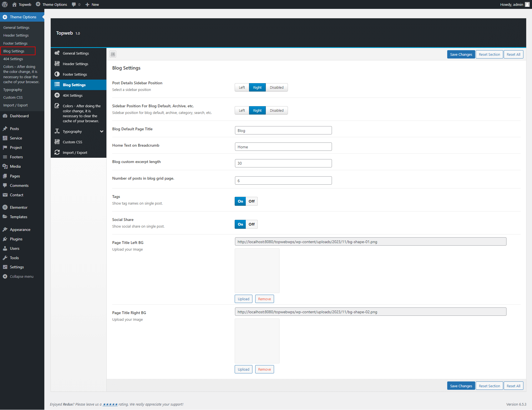
Task: Click the WordPress logo icon
Action: pos(5,4)
